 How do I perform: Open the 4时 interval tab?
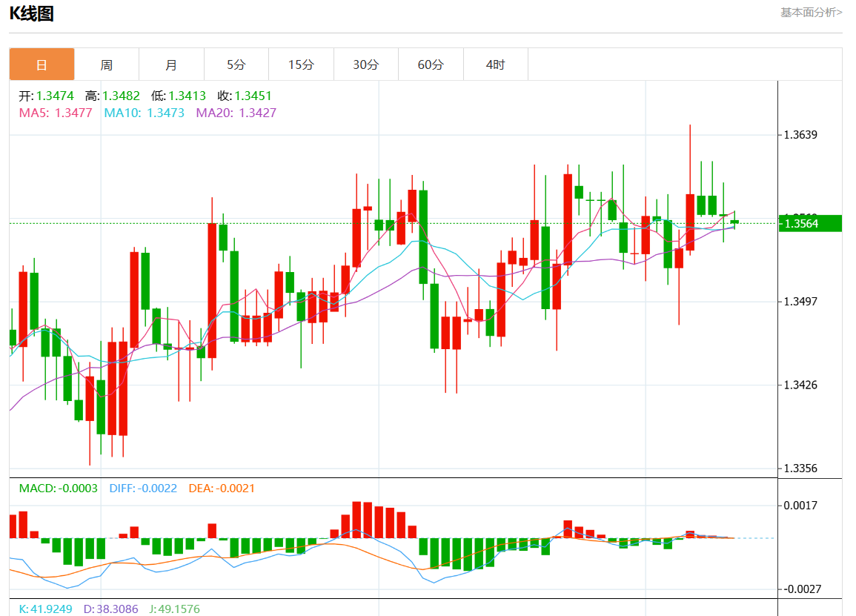point(496,64)
